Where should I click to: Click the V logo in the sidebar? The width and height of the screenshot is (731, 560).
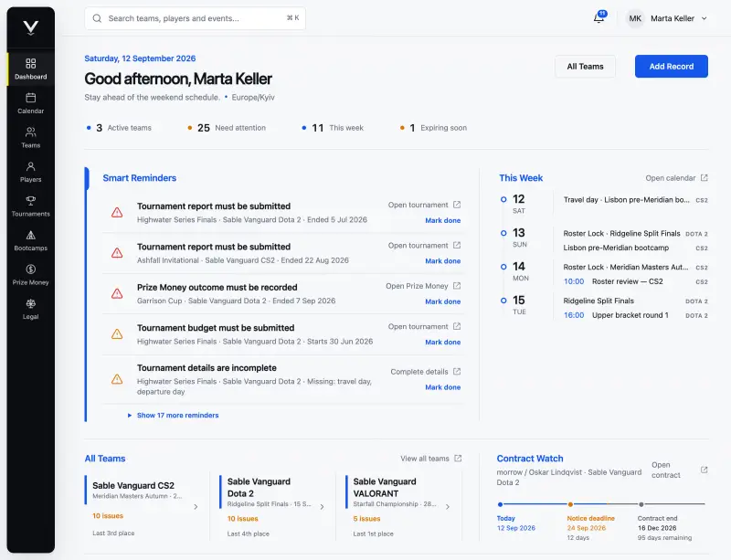click(x=31, y=27)
